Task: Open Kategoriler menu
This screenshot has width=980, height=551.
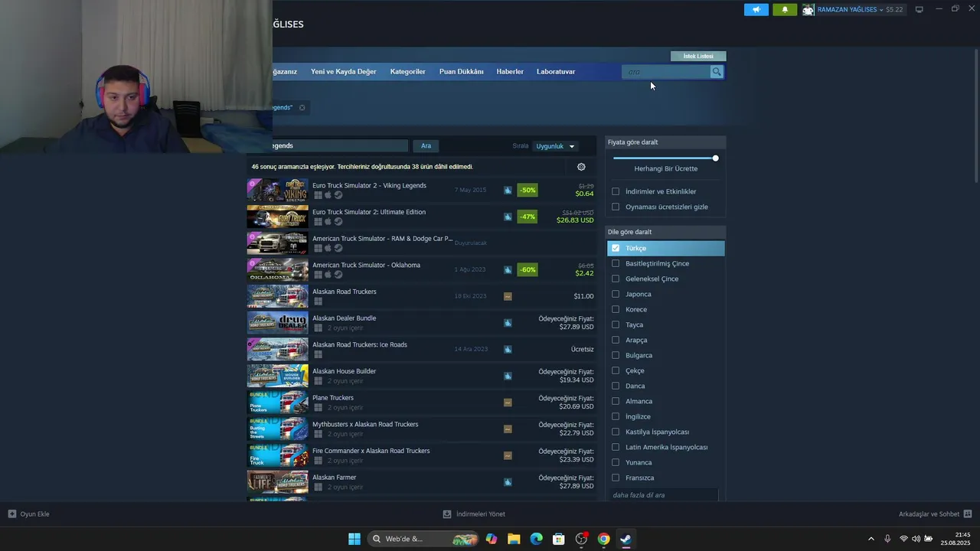Action: (407, 72)
